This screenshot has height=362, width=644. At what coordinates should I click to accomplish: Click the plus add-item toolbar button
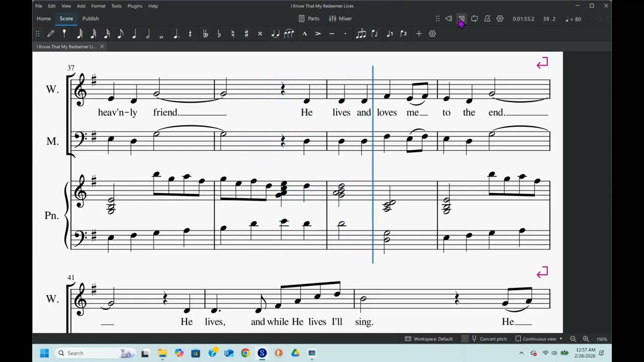(x=419, y=34)
